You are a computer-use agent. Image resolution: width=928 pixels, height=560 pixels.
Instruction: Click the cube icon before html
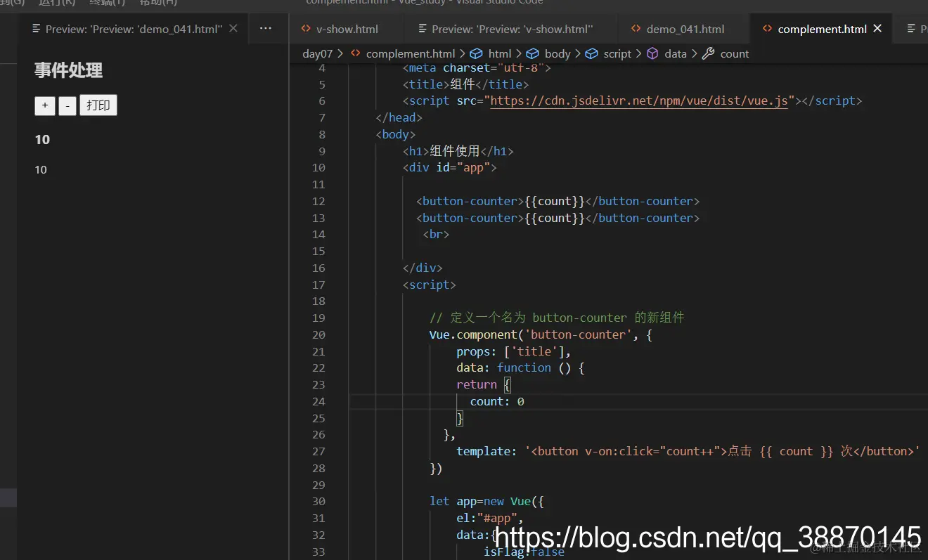tap(476, 53)
